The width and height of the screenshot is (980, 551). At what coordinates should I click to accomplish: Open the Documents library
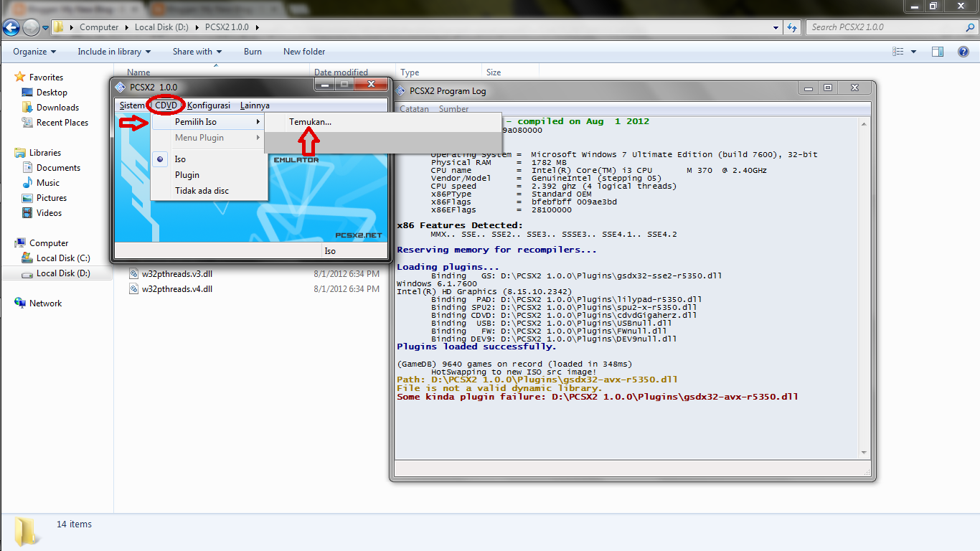(x=58, y=168)
